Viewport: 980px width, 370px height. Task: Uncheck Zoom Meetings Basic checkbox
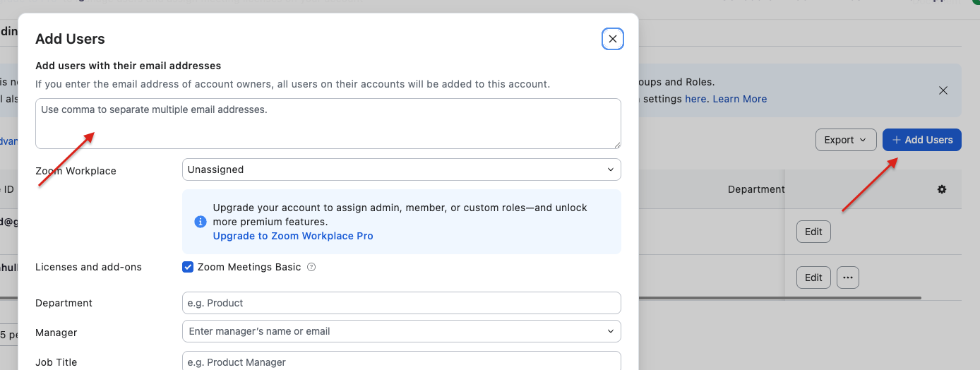click(188, 267)
